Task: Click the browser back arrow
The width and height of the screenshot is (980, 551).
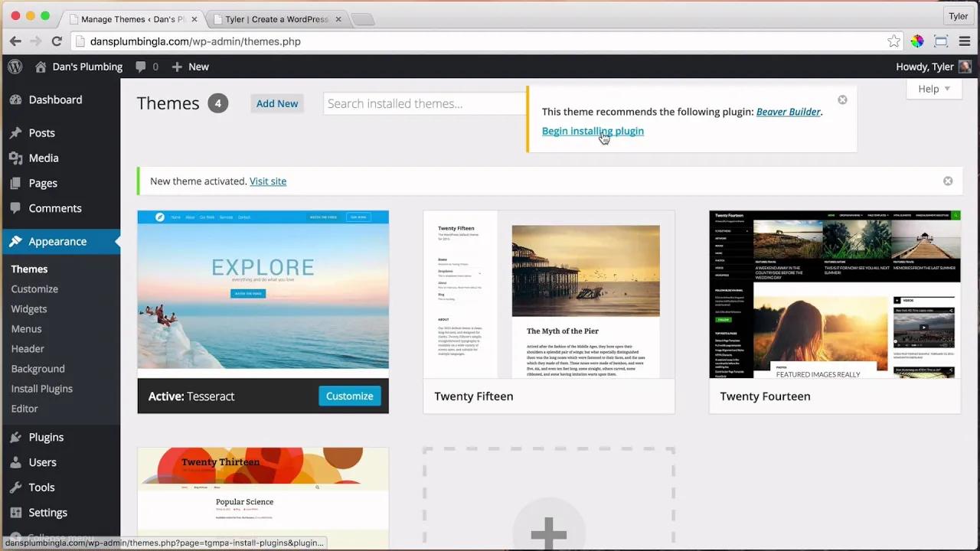Action: pyautogui.click(x=15, y=41)
